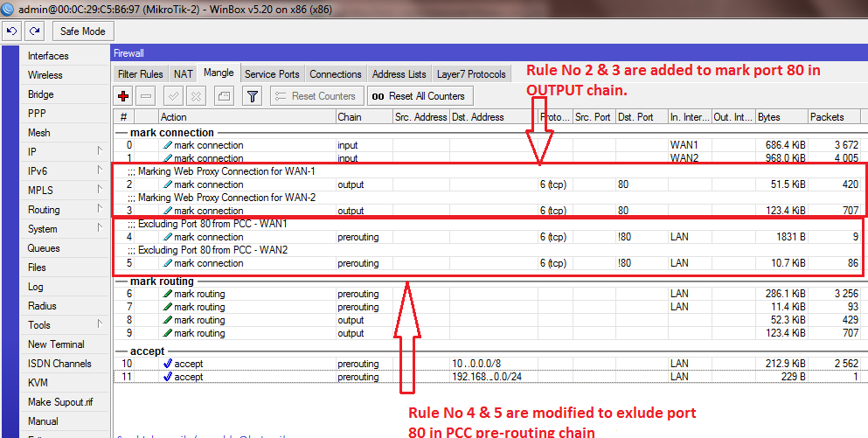Click Reset All Counters button
This screenshot has width=868, height=438.
(x=420, y=96)
